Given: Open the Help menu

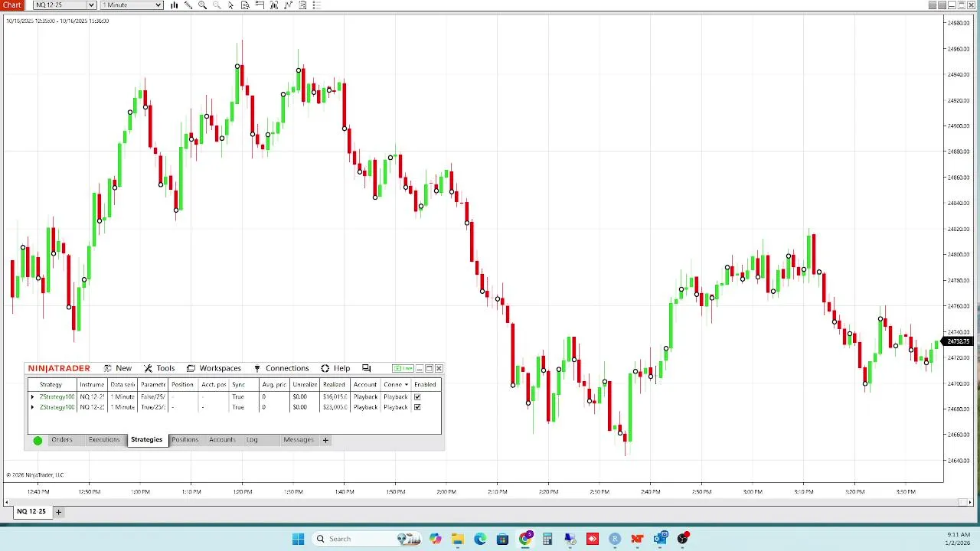Looking at the screenshot, I should coord(335,368).
